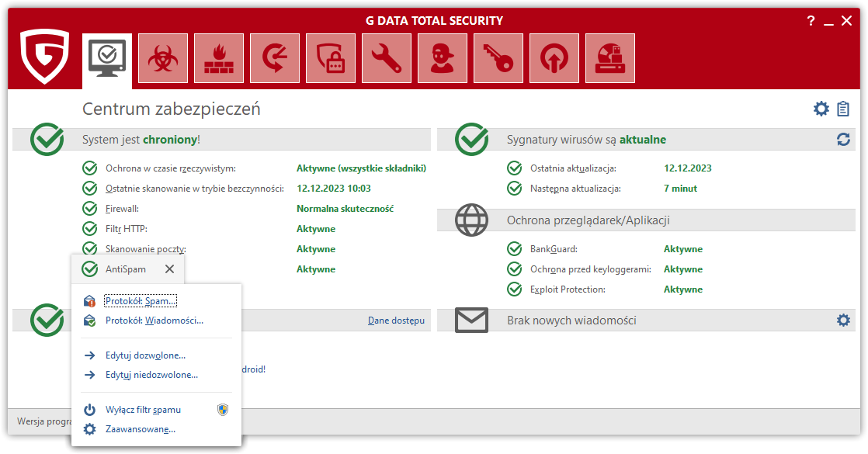Open message settings gear in Brak nowych wiadomości
The image size is (868, 454).
click(843, 320)
